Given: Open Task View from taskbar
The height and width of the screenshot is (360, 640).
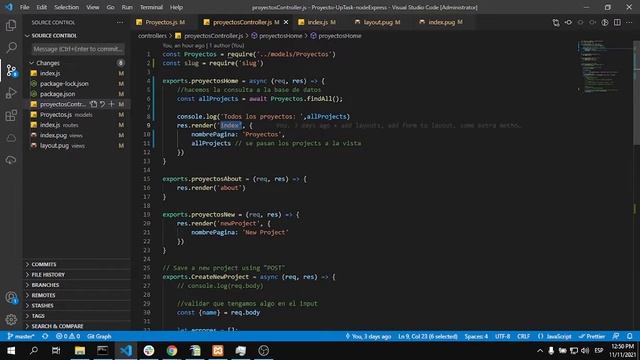Looking at the screenshot, I should pos(56,351).
